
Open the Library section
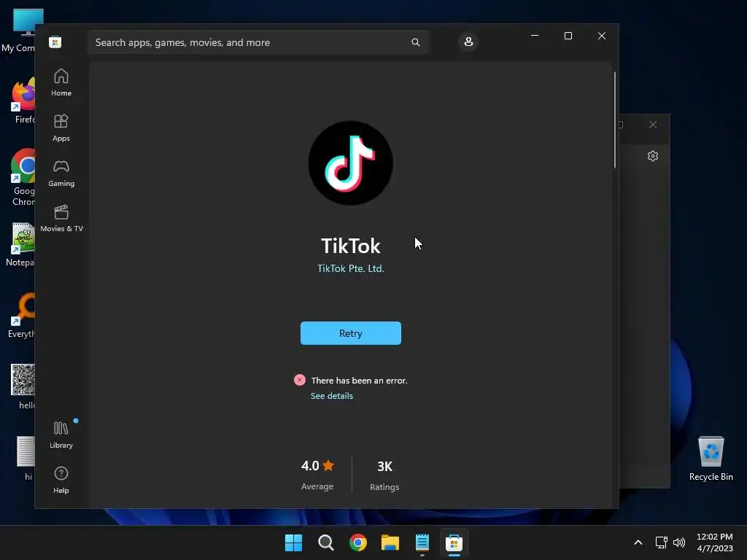point(61,435)
